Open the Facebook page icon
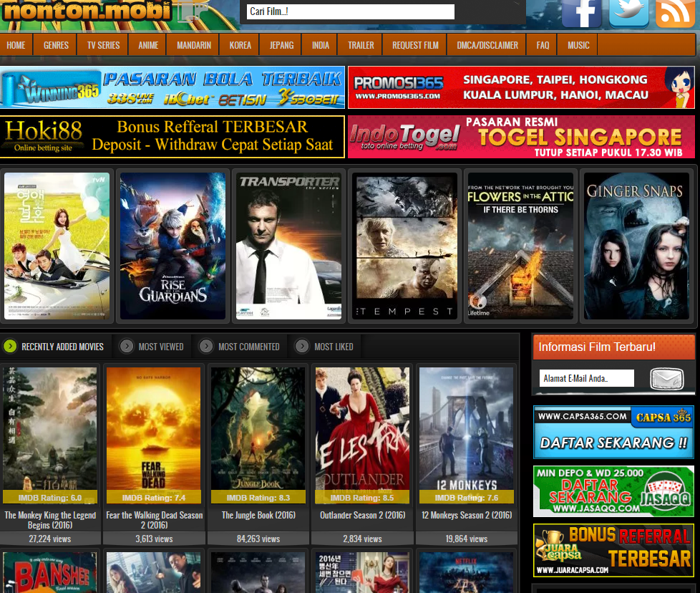Viewport: 700px width, 593px height. point(582,14)
